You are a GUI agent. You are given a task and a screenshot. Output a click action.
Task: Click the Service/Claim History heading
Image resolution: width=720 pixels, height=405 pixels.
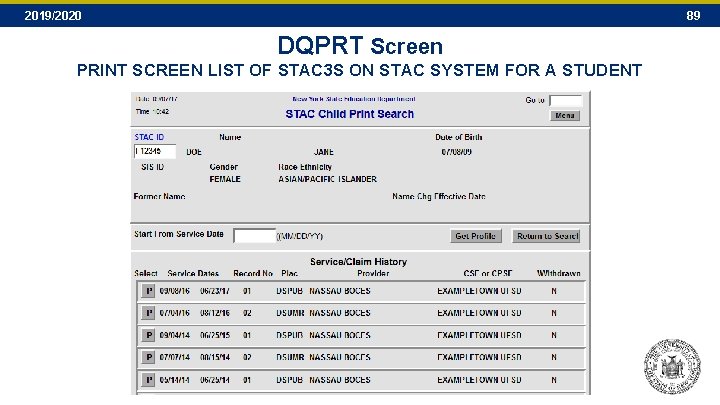click(x=359, y=262)
